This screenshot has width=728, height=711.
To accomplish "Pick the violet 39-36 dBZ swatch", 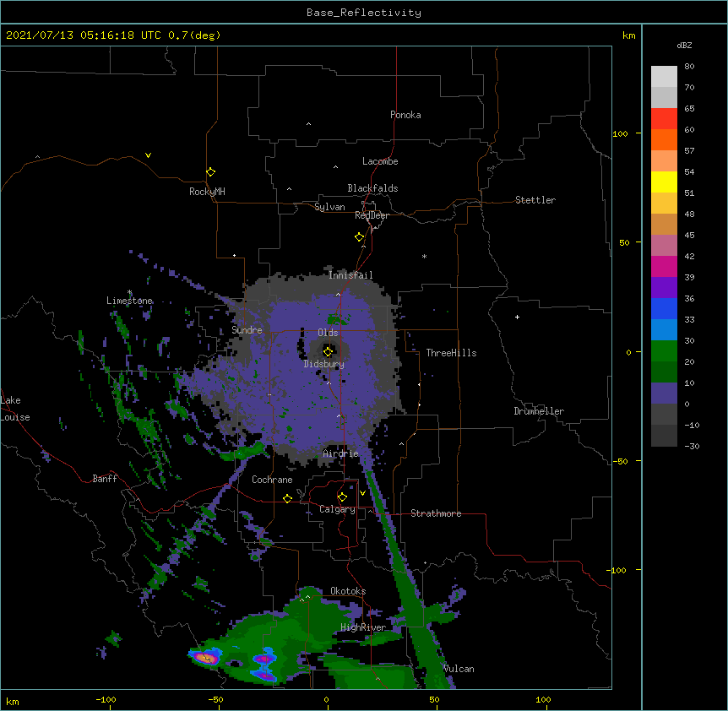I will (x=664, y=287).
